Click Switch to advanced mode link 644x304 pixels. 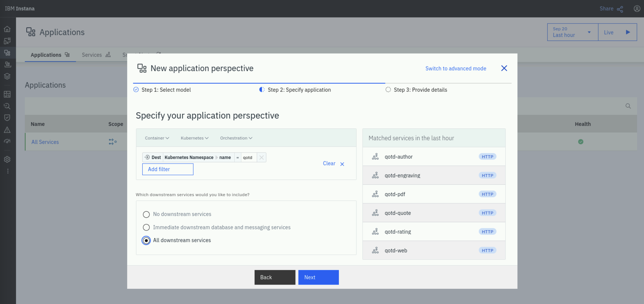(x=456, y=68)
